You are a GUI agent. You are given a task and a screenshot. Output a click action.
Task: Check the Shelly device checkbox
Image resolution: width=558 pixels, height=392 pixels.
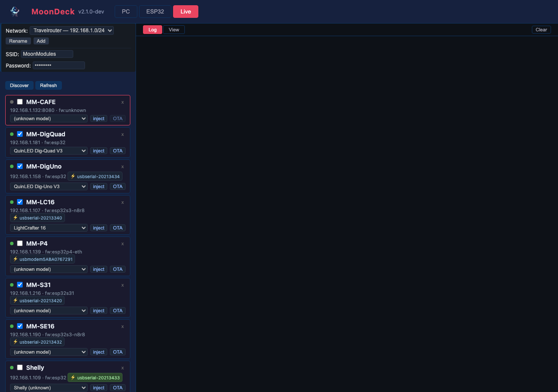click(20, 368)
